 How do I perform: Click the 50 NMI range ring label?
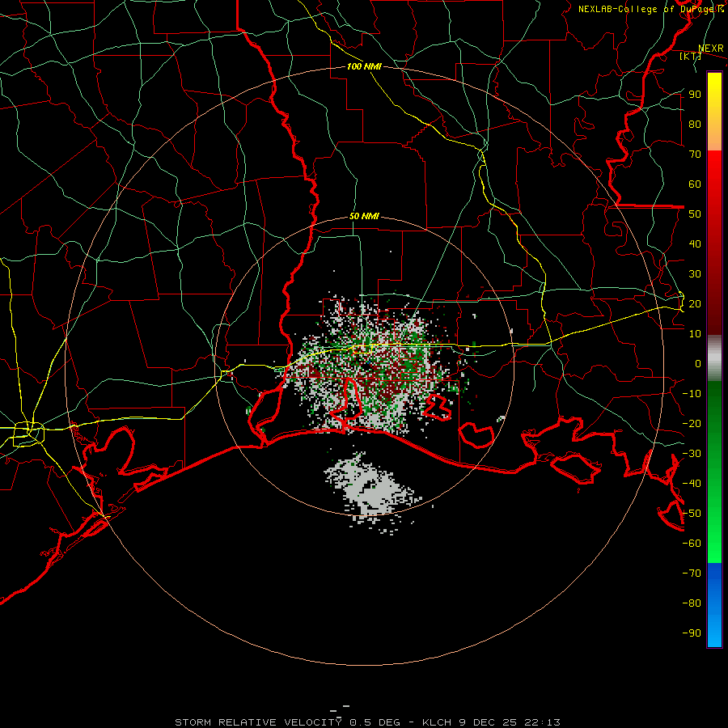click(x=364, y=216)
